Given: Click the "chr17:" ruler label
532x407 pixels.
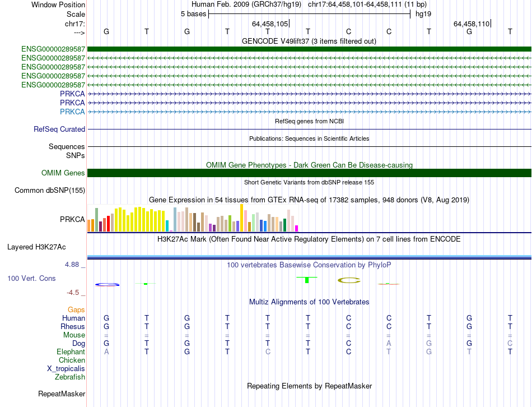Looking at the screenshot, I should 74,24.
